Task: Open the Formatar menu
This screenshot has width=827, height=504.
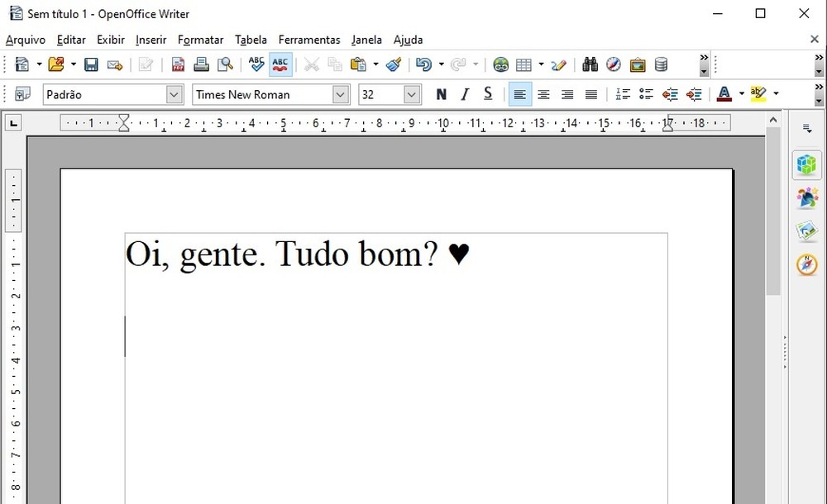Action: 200,40
